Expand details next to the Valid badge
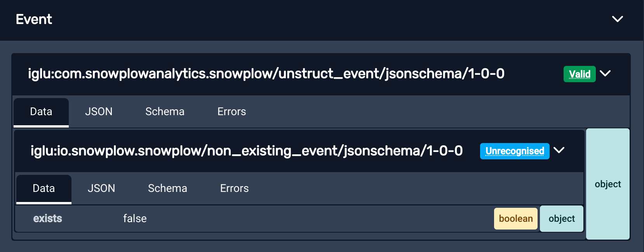The image size is (644, 252). (606, 74)
